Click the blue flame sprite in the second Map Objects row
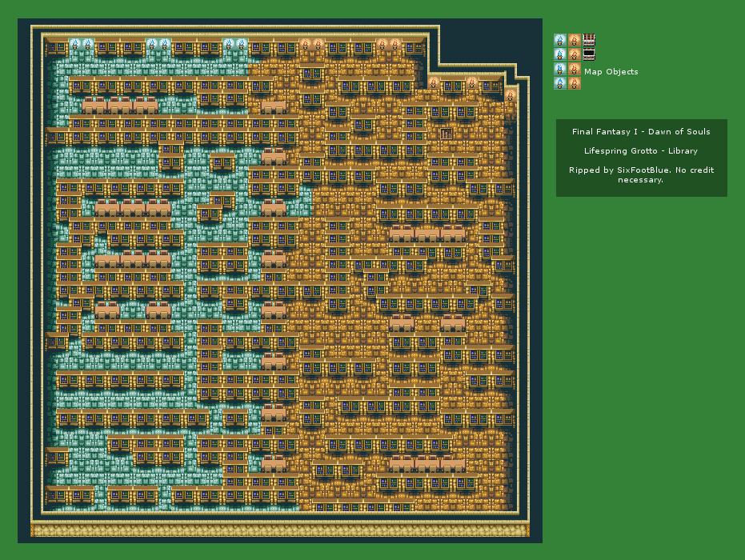Screen dimensions: 745x560 pos(560,54)
